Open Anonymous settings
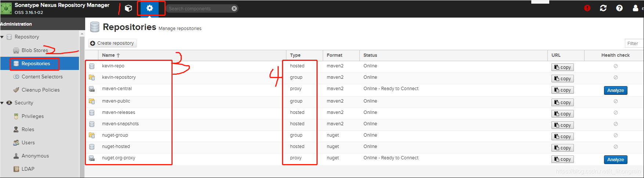Image resolution: width=644 pixels, height=178 pixels. [35, 156]
